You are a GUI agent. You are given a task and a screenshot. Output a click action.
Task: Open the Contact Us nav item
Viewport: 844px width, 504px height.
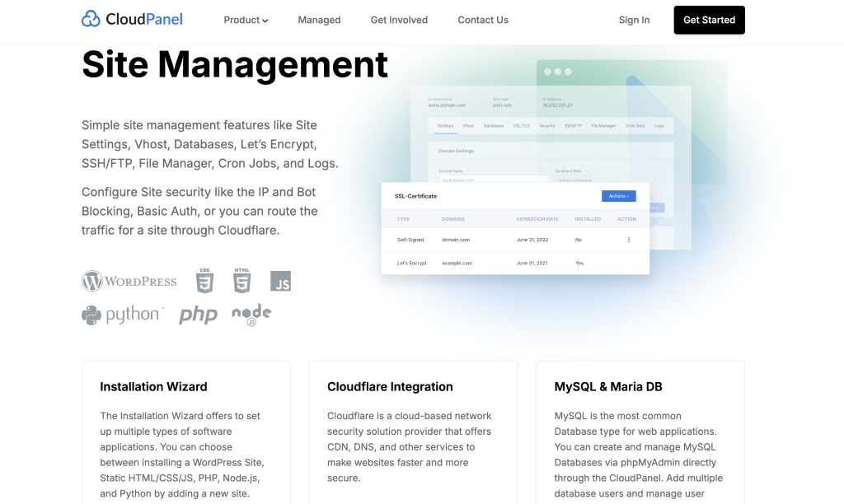point(483,20)
